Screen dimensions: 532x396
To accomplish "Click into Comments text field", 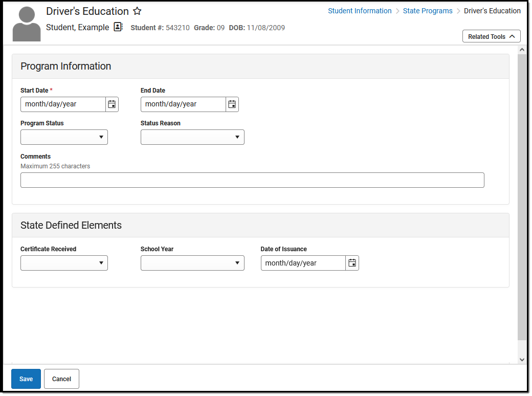I will 252,180.
